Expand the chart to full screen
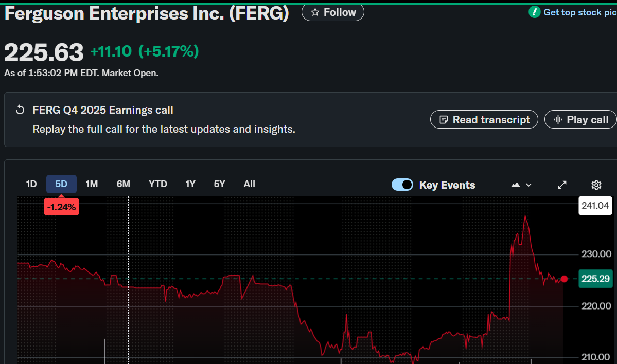The width and height of the screenshot is (617, 364). point(562,185)
